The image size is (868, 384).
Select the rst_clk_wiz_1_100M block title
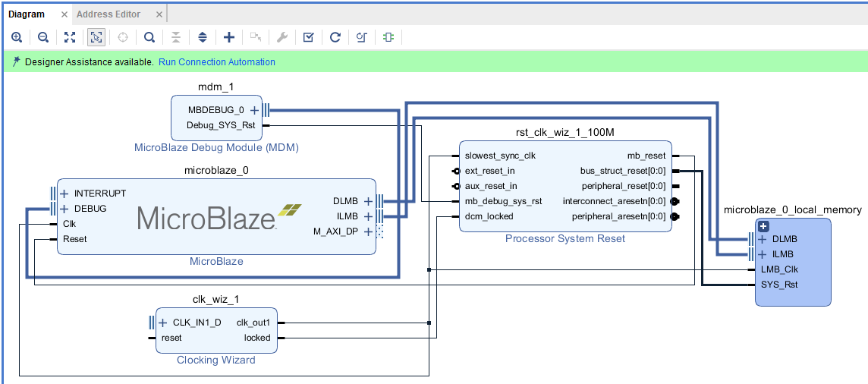click(565, 132)
